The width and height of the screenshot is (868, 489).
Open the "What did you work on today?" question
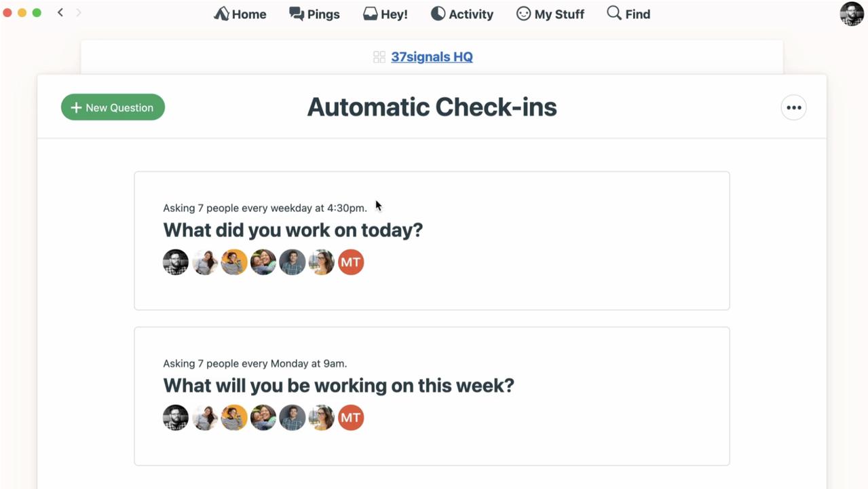tap(293, 230)
